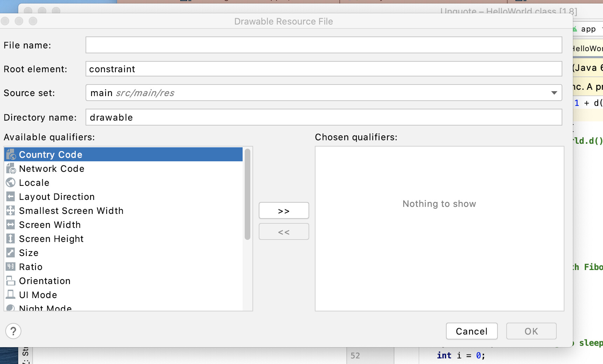Image resolution: width=603 pixels, height=364 pixels.
Task: Click the Smallest Screen Width icon
Action: [11, 211]
